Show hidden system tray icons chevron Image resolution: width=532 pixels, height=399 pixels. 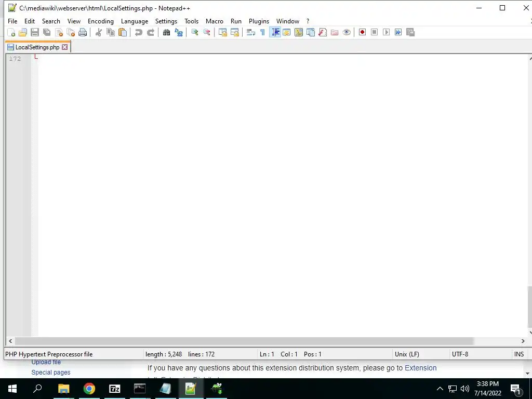coord(440,389)
